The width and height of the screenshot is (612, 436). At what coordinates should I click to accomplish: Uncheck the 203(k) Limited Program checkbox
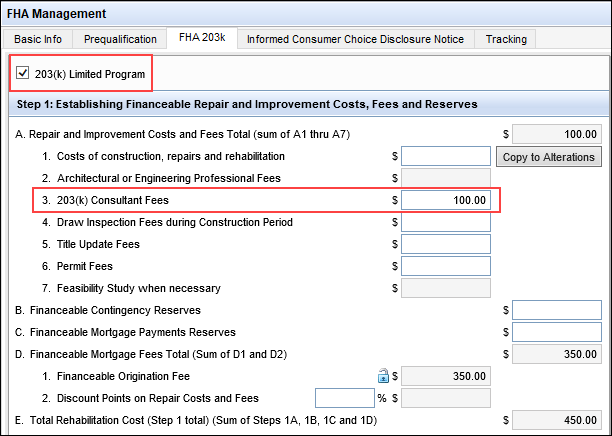pyautogui.click(x=23, y=73)
